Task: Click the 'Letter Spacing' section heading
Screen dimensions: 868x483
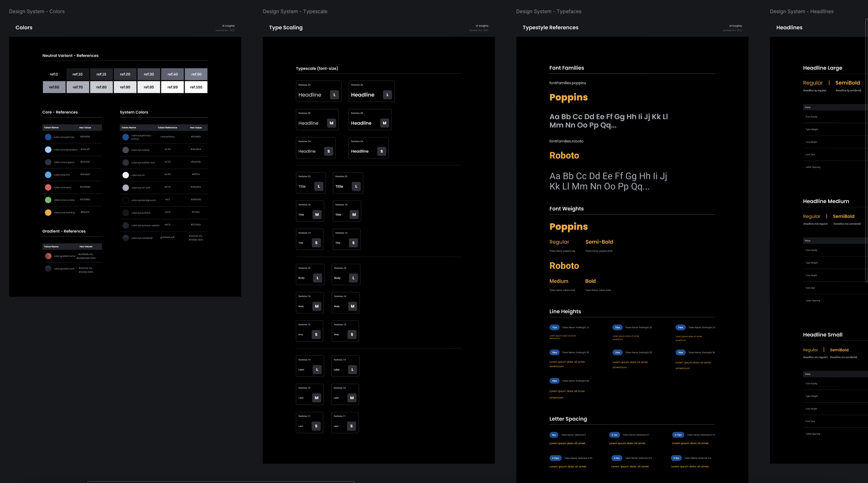Action: 568,419
